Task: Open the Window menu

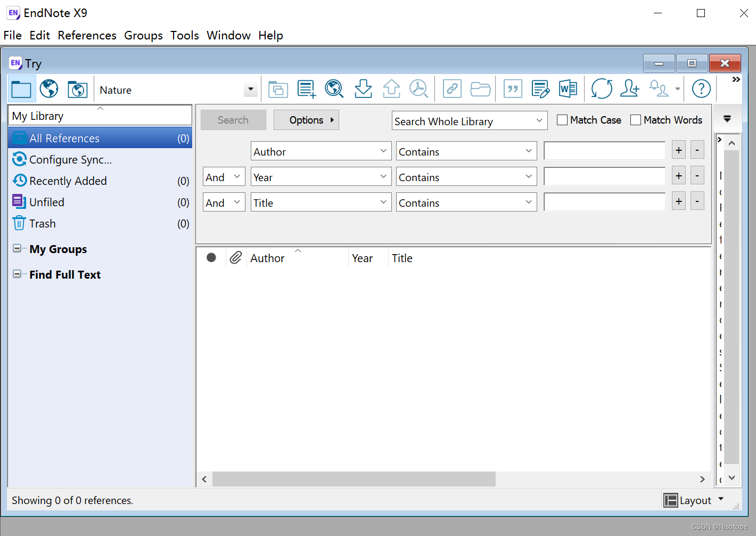Action: (x=228, y=35)
